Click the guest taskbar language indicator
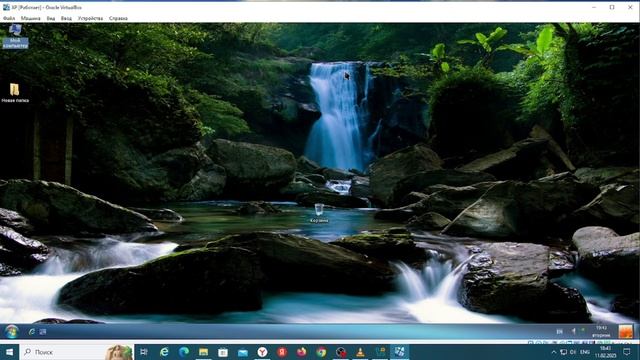640x360 pixels. pos(560,331)
